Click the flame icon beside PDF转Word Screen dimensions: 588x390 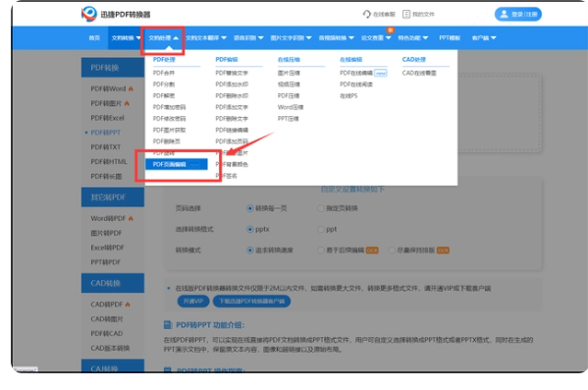click(131, 89)
